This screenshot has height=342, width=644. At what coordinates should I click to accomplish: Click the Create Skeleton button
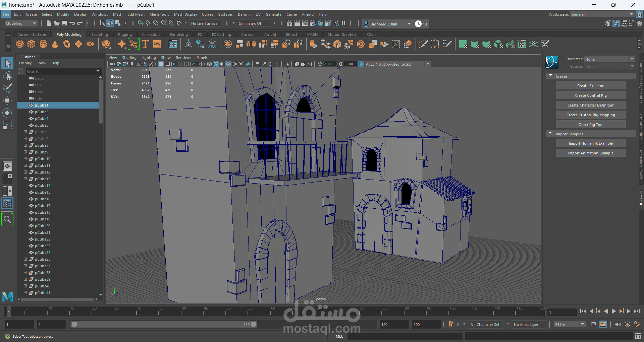(x=591, y=86)
